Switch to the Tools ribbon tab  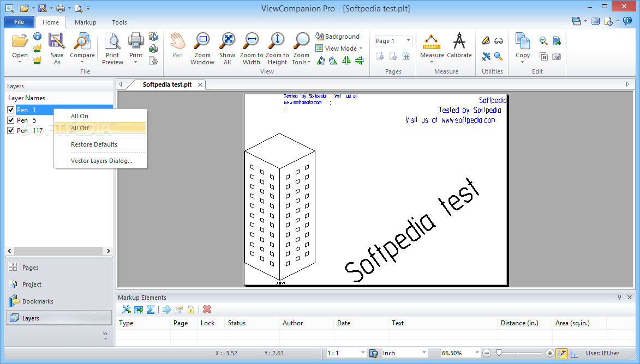pyautogui.click(x=119, y=22)
